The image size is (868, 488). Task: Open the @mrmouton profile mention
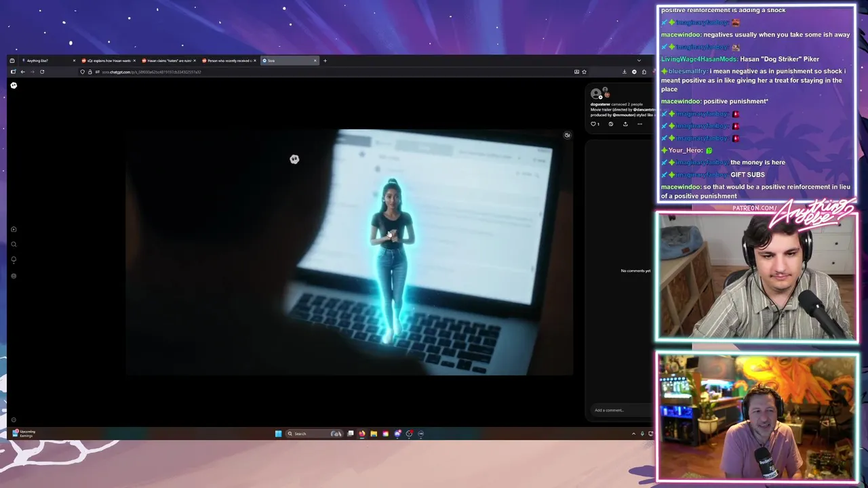(x=624, y=115)
